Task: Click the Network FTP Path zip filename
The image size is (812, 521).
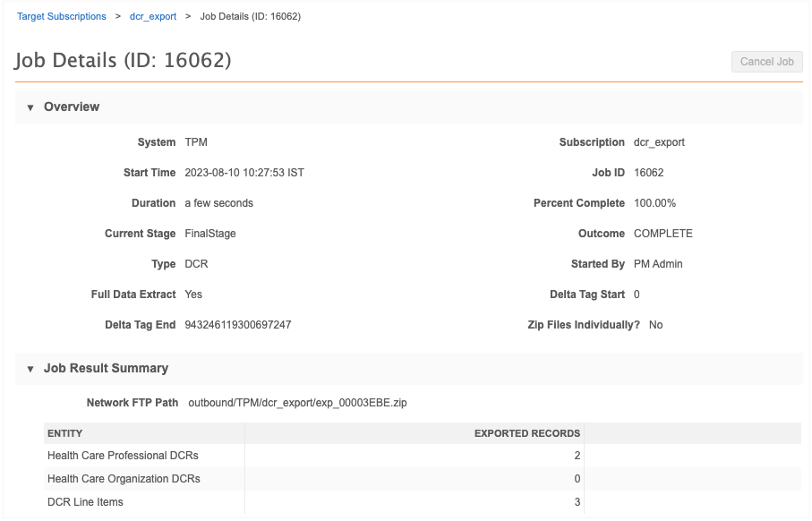Action: (297, 403)
